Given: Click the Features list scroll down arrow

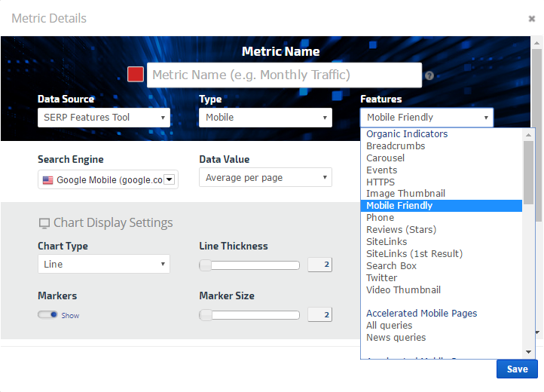Looking at the screenshot, I should (x=529, y=352).
